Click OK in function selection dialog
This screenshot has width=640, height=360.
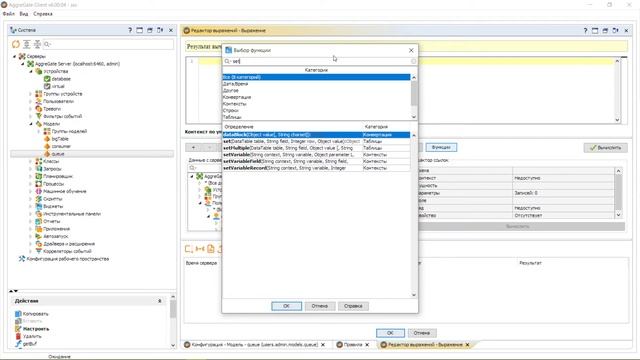pos(287,306)
